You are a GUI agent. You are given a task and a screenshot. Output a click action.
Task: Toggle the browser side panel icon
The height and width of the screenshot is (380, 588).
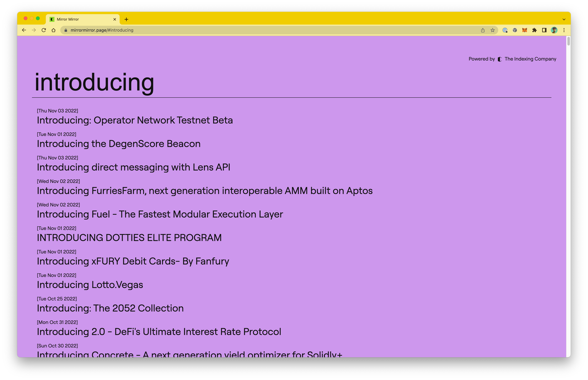(544, 30)
